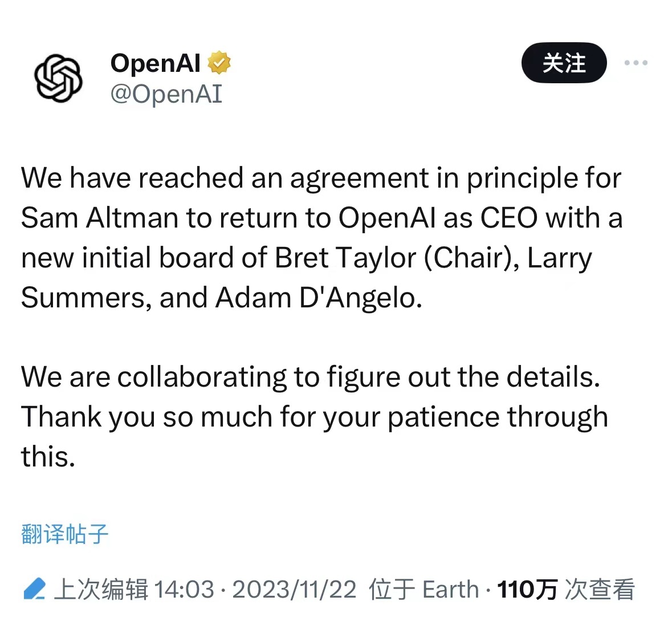672x617 pixels.
Task: Click the 翻译帖子 translate post link
Action: (64, 534)
